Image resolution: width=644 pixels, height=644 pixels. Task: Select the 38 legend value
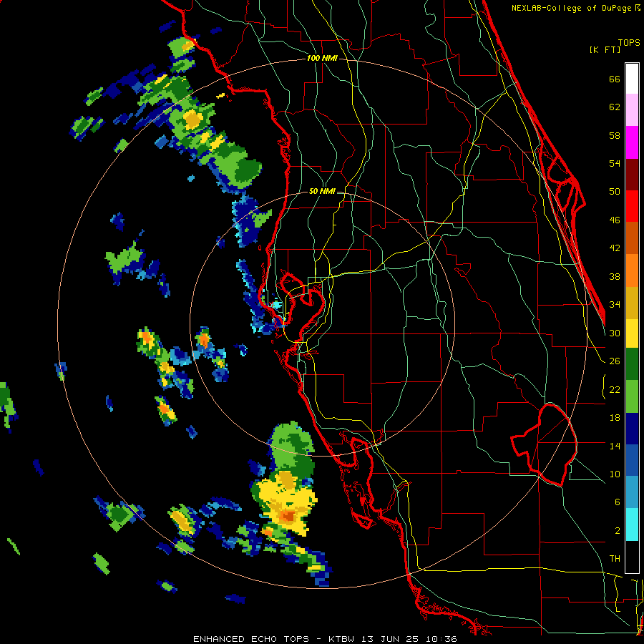tap(615, 276)
